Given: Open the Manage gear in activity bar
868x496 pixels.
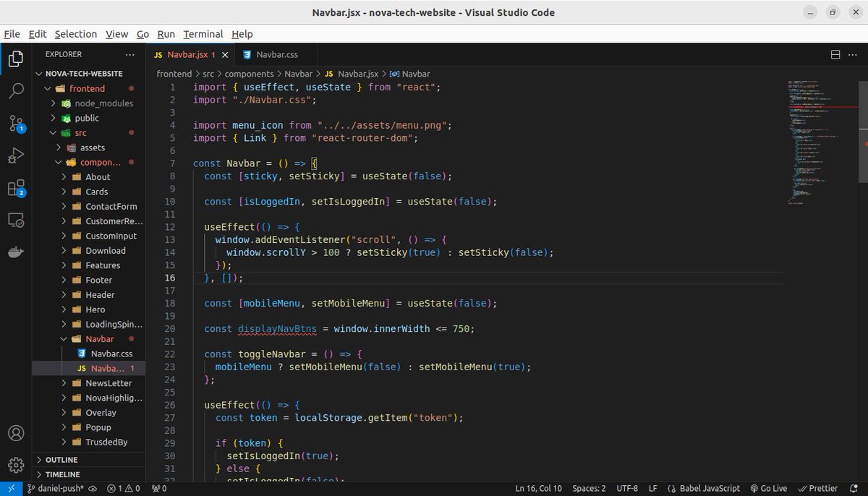Looking at the screenshot, I should (x=16, y=465).
